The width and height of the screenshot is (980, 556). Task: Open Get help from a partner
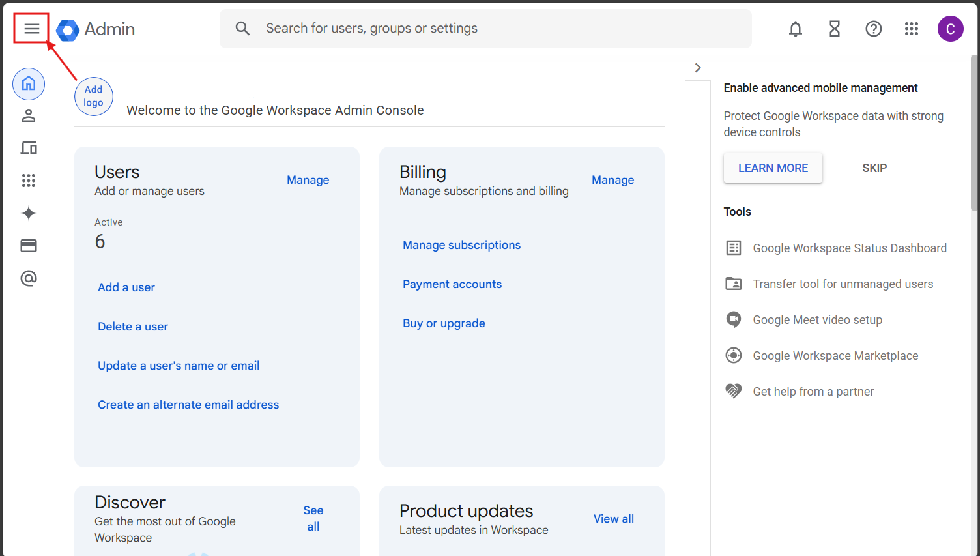point(813,392)
